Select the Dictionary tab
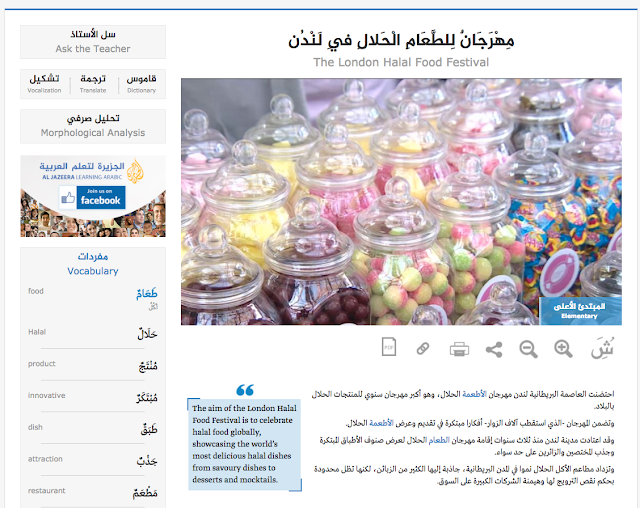This screenshot has height=508, width=640. pos(141,84)
